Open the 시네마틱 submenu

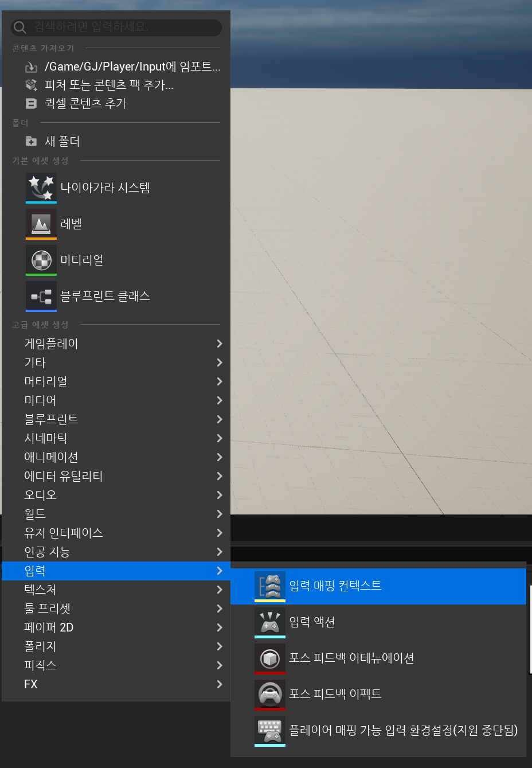point(116,438)
